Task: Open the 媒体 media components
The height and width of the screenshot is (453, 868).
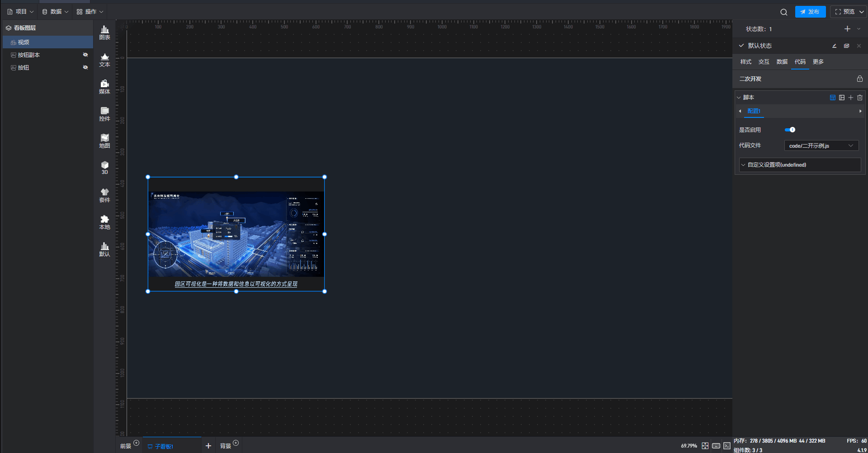Action: [104, 87]
